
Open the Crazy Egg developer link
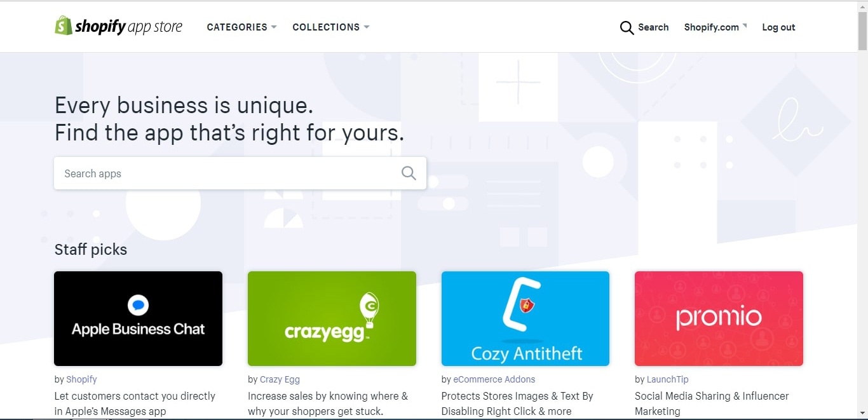[280, 379]
